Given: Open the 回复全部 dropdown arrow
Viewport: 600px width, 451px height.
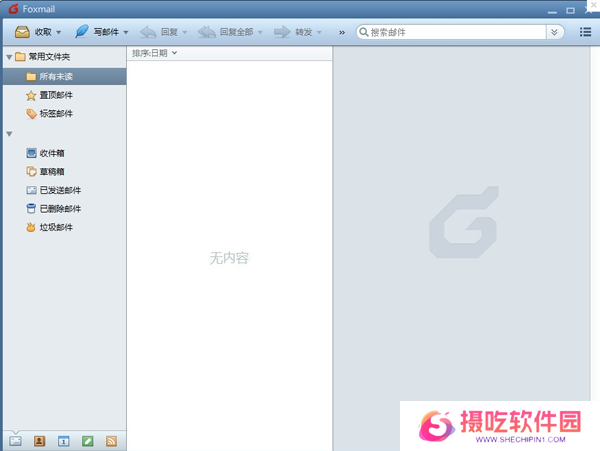Looking at the screenshot, I should (260, 33).
